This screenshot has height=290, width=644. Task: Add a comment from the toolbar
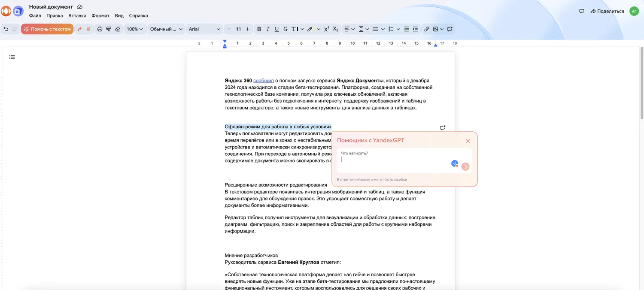[450, 29]
